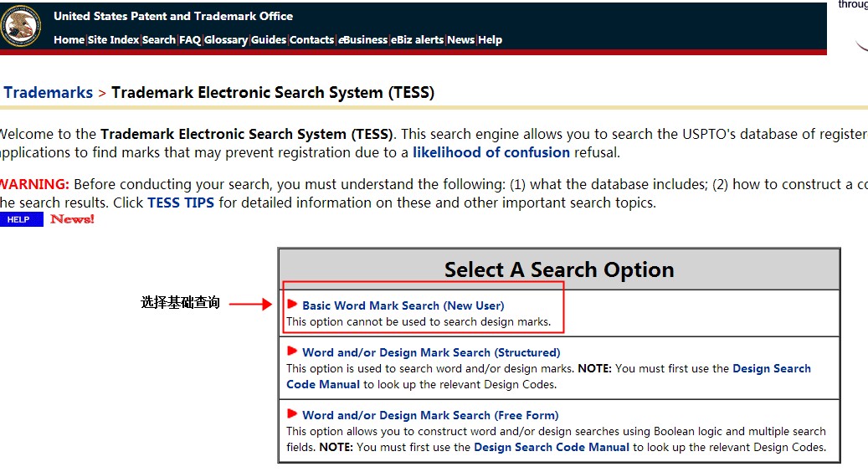This screenshot has height=472, width=868.
Task: Open Glossary in the top navigation
Action: tap(226, 40)
